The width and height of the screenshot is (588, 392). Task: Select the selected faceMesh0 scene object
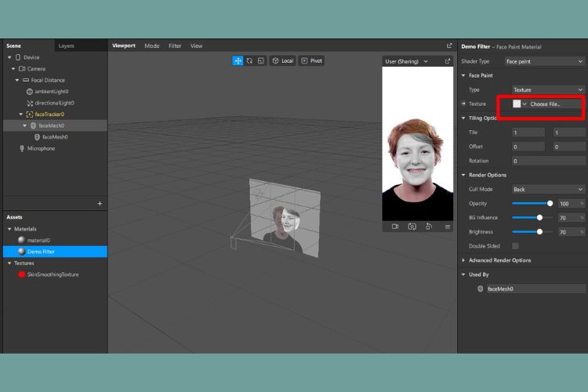[x=55, y=125]
